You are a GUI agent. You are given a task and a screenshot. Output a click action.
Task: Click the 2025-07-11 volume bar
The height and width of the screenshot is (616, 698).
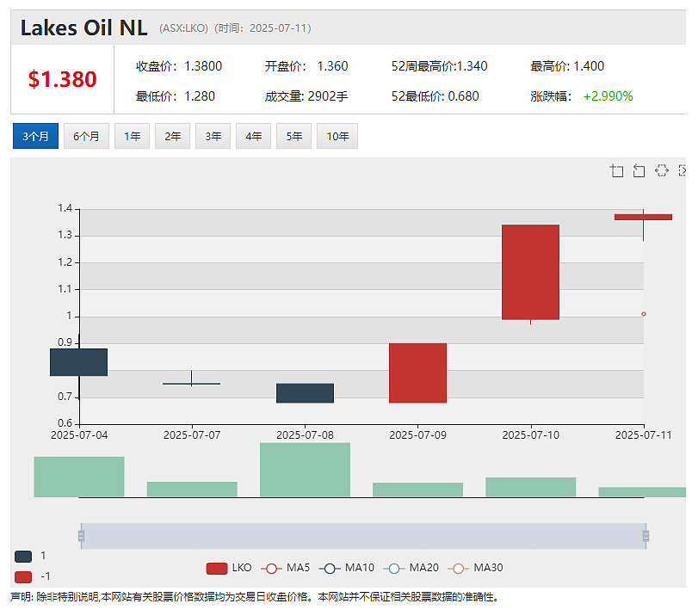642,492
